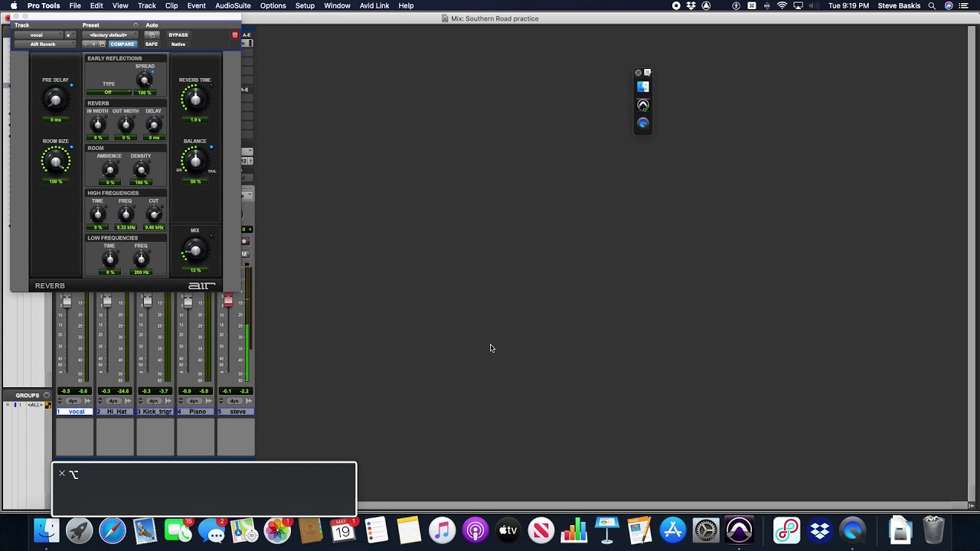Select the Hi_Hat track name
980x551 pixels.
114,412
